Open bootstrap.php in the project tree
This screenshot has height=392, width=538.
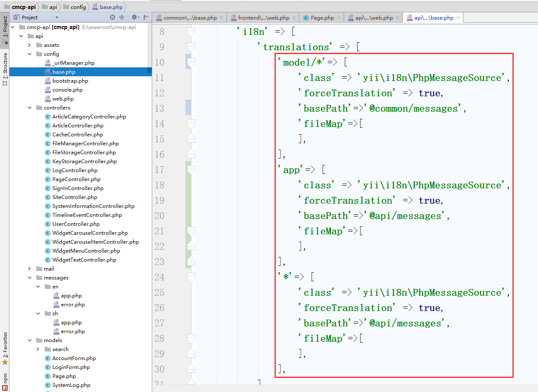click(70, 81)
